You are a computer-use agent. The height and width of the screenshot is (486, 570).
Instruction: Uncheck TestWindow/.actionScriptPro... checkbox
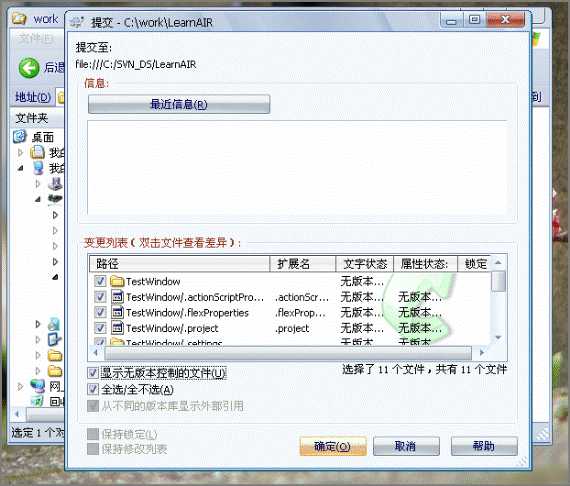pos(100,297)
